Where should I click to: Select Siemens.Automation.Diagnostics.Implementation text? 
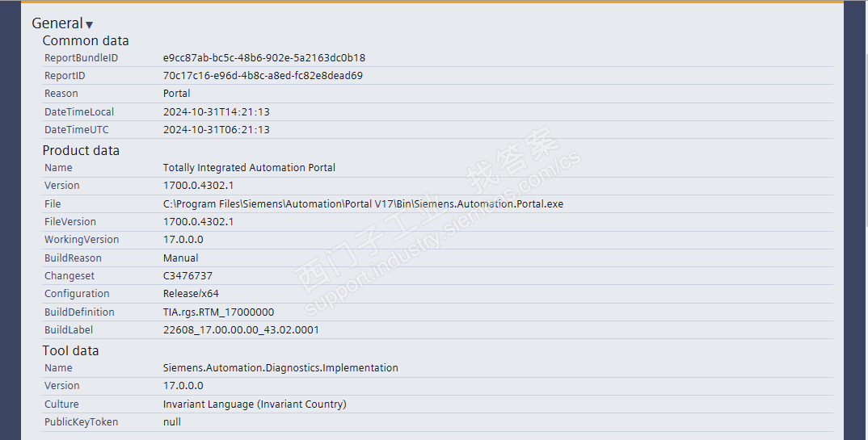280,367
